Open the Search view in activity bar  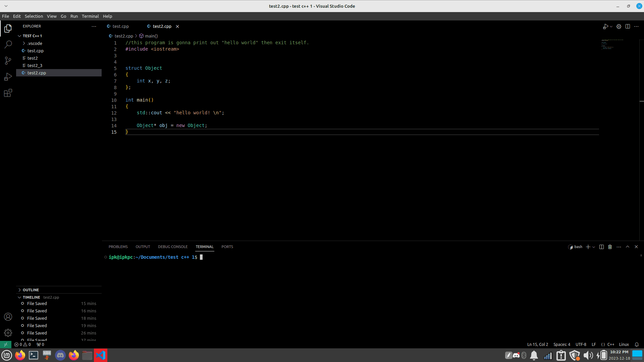(8, 44)
